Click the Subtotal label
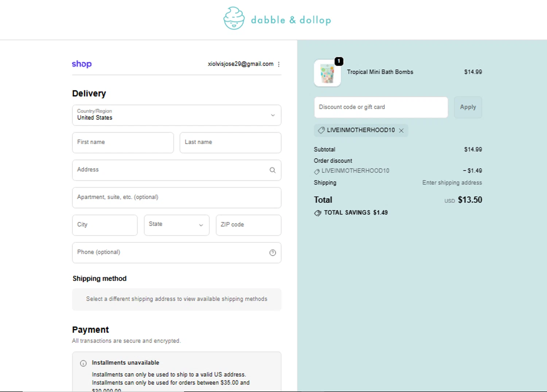This screenshot has width=547, height=392. click(x=325, y=150)
